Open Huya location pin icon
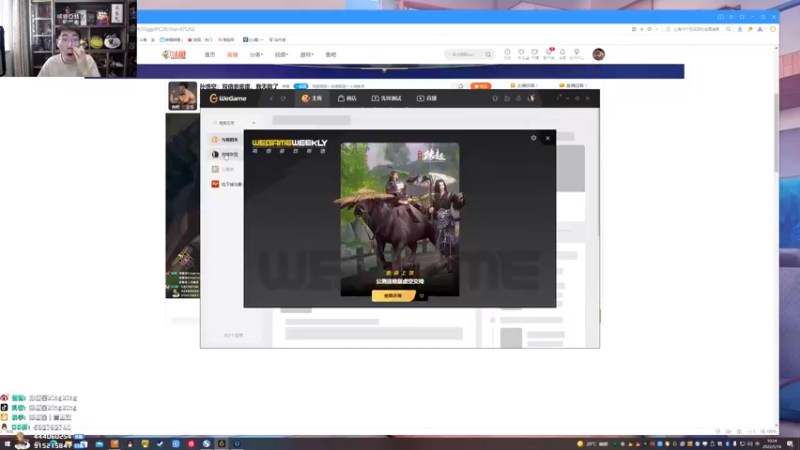Screen dimensions: 800x450 [577, 54]
